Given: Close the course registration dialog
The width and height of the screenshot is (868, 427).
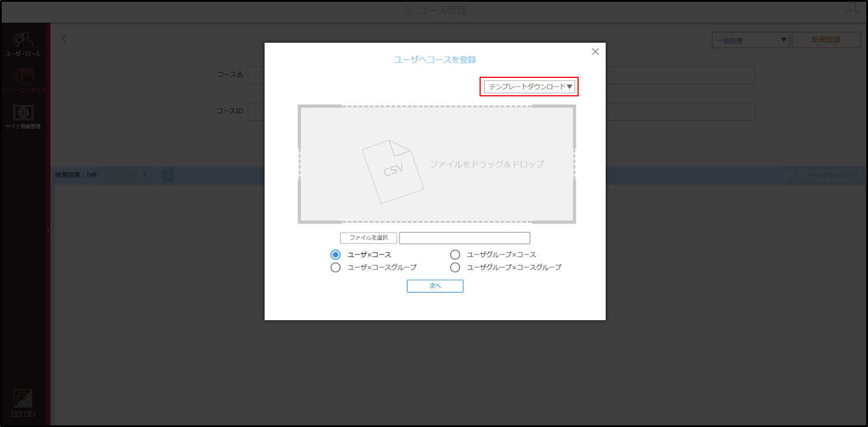Looking at the screenshot, I should point(595,51).
